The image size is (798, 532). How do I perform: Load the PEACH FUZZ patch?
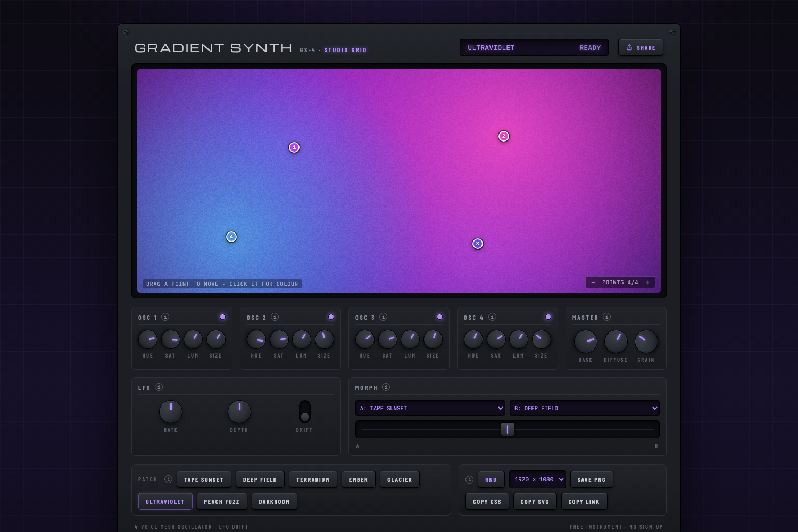click(x=222, y=501)
